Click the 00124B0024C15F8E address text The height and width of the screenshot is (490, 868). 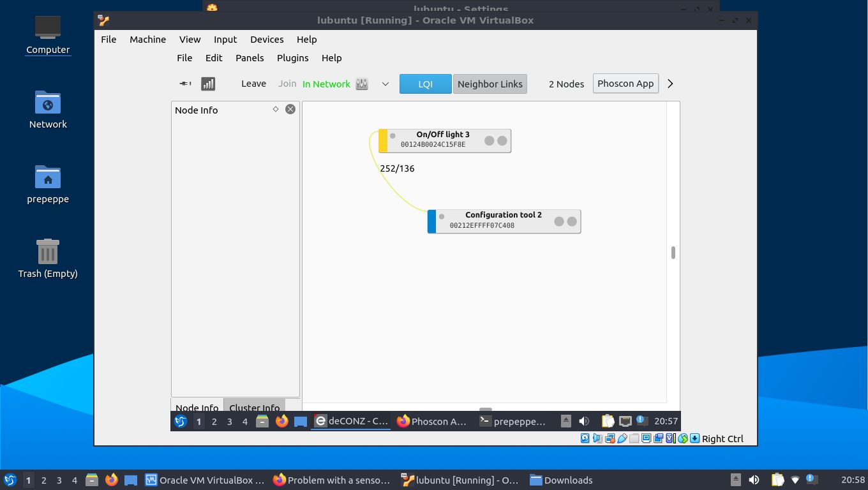tap(433, 145)
